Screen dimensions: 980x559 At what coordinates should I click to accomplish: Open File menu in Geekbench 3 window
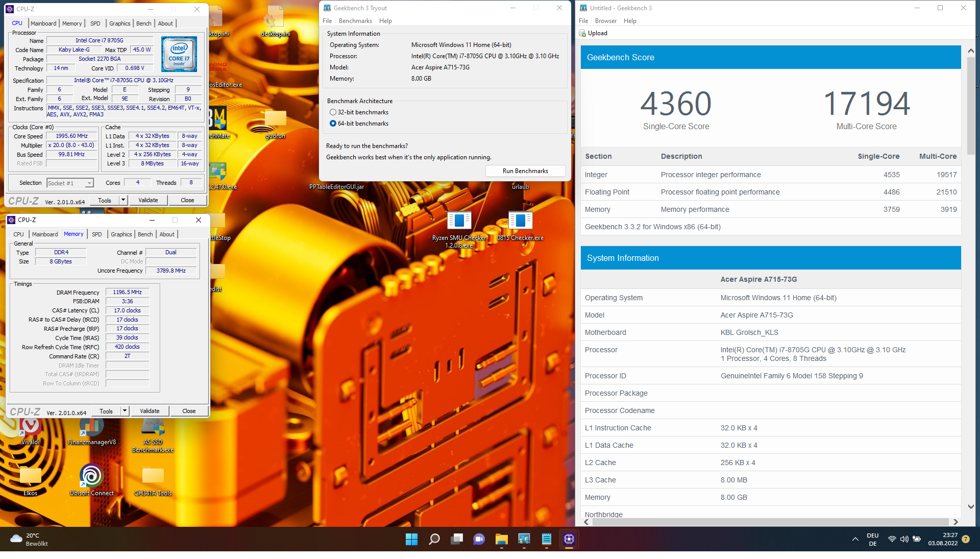(x=583, y=21)
